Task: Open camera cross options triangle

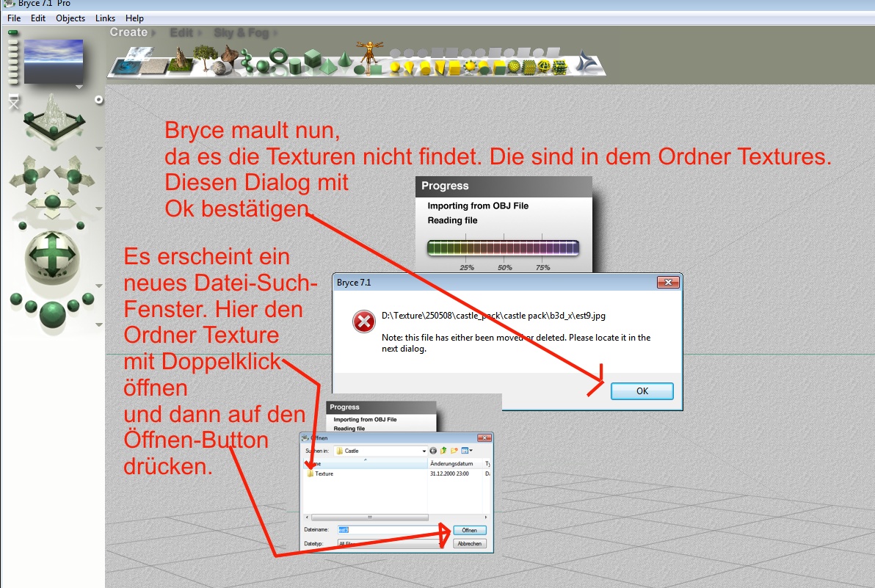Action: (99, 208)
